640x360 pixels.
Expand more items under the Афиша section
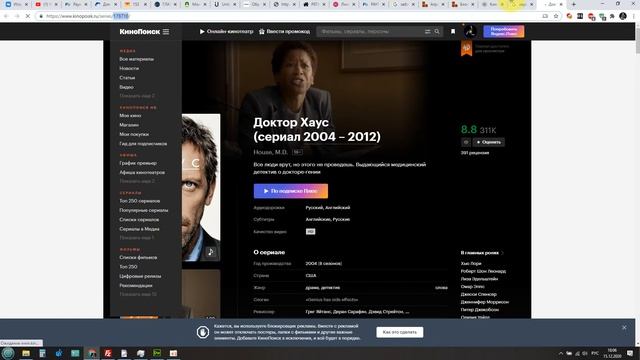pos(137,181)
